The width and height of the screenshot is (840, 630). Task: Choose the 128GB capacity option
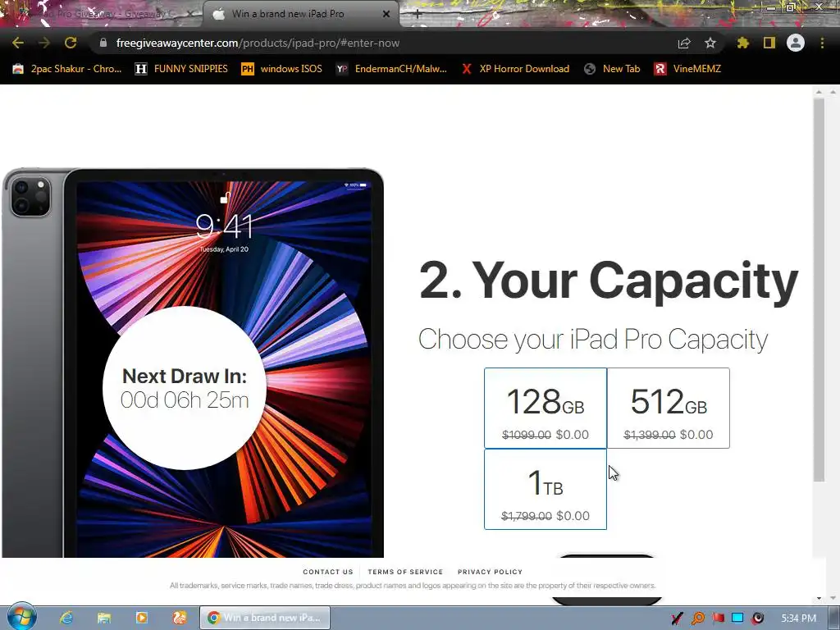pos(546,409)
